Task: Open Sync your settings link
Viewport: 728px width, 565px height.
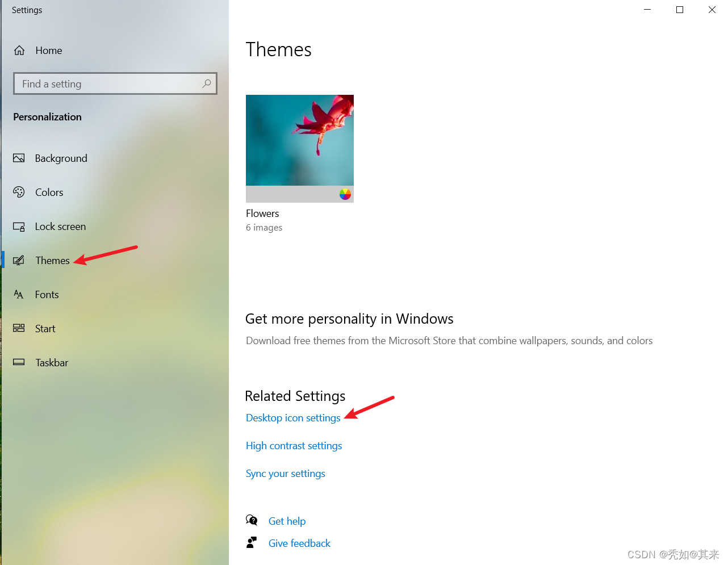Action: click(x=286, y=474)
